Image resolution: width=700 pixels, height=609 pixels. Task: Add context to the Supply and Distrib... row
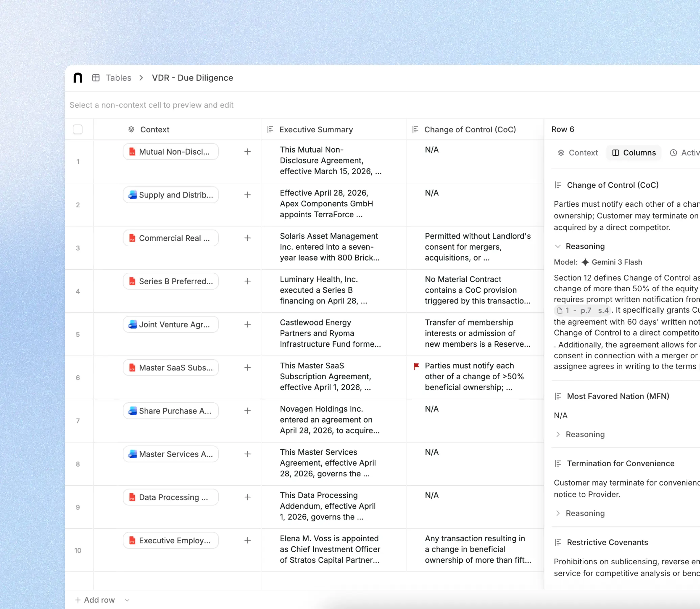point(248,195)
